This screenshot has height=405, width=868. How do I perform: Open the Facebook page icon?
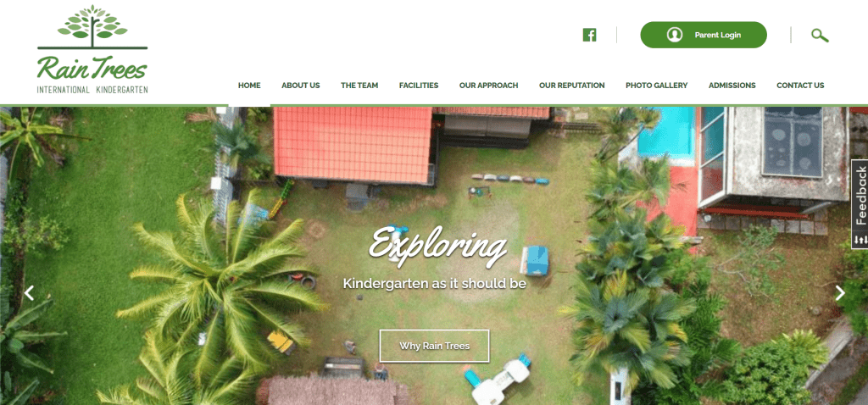[x=590, y=35]
